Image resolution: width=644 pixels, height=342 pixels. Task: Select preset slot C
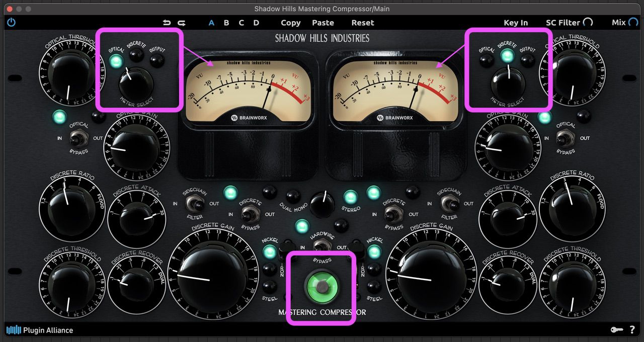(242, 23)
